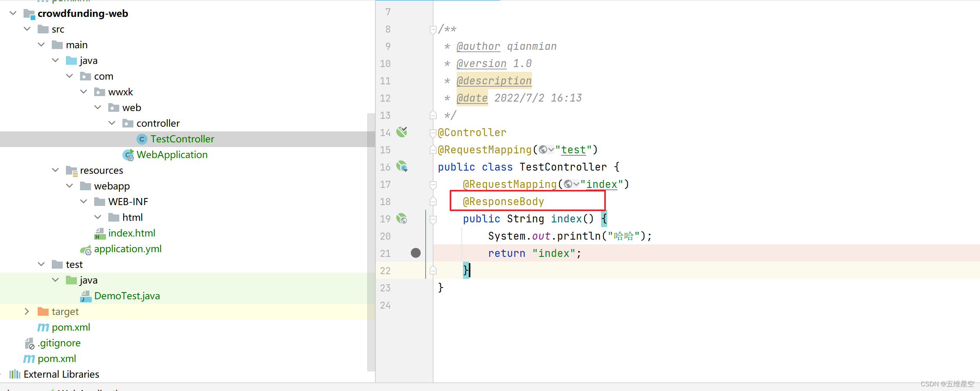
Task: Click the @date Javadoc tag
Action: pos(472,98)
